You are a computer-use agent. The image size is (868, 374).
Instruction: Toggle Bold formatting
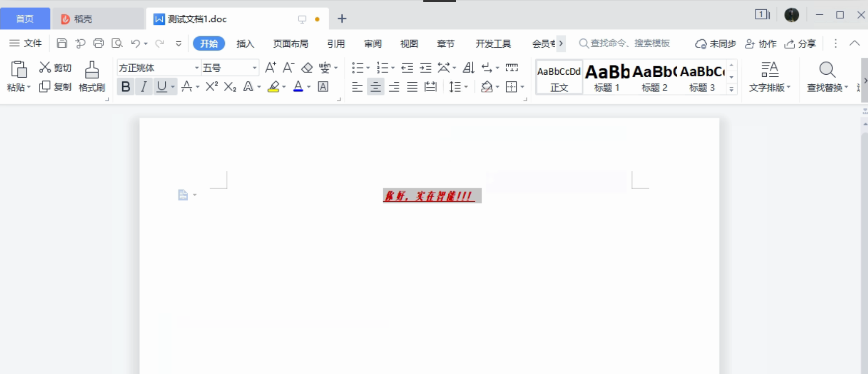click(125, 87)
